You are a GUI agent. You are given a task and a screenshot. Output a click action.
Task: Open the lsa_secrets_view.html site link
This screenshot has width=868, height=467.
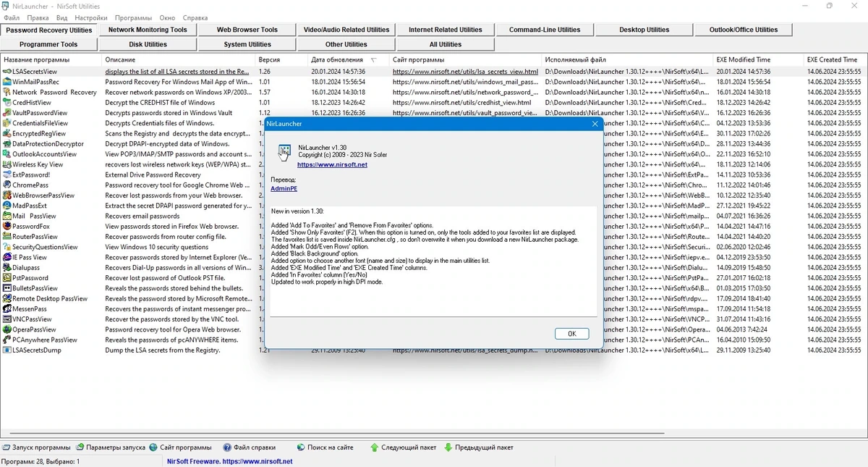[x=465, y=72]
